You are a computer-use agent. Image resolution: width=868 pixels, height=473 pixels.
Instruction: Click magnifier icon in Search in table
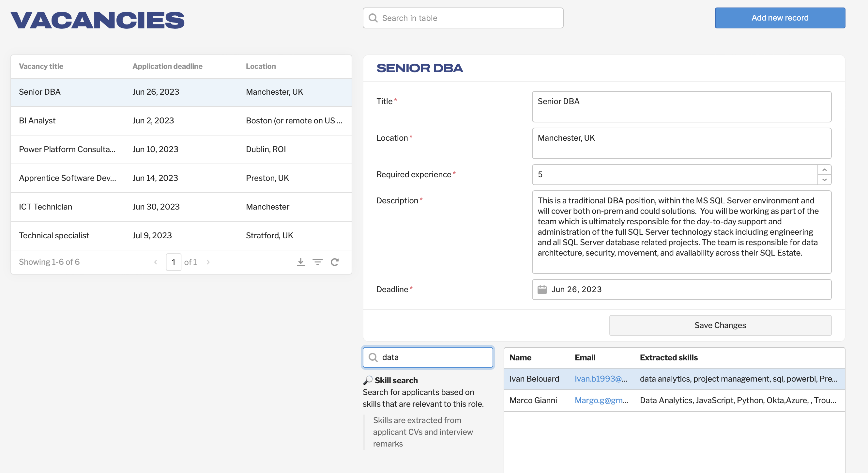[373, 18]
